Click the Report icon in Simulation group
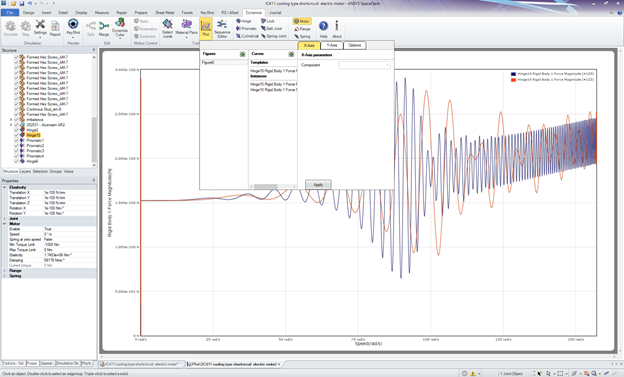The image size is (624, 377). coord(55,28)
